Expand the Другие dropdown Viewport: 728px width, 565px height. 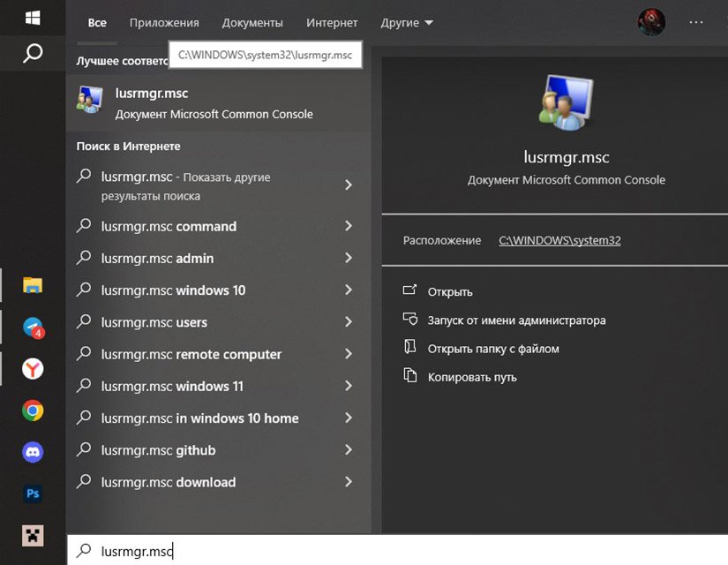pos(407,22)
